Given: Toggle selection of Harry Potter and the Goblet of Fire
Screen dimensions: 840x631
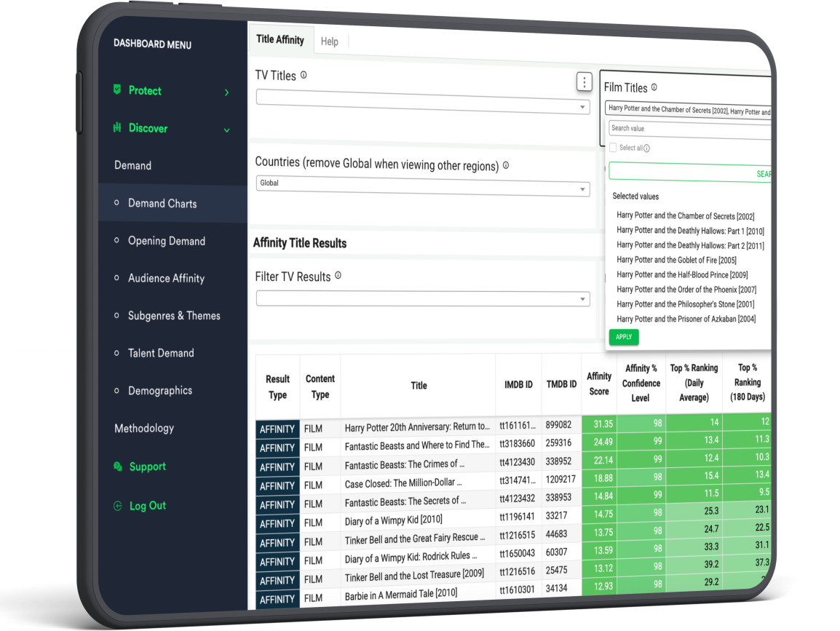Looking at the screenshot, I should [x=675, y=260].
